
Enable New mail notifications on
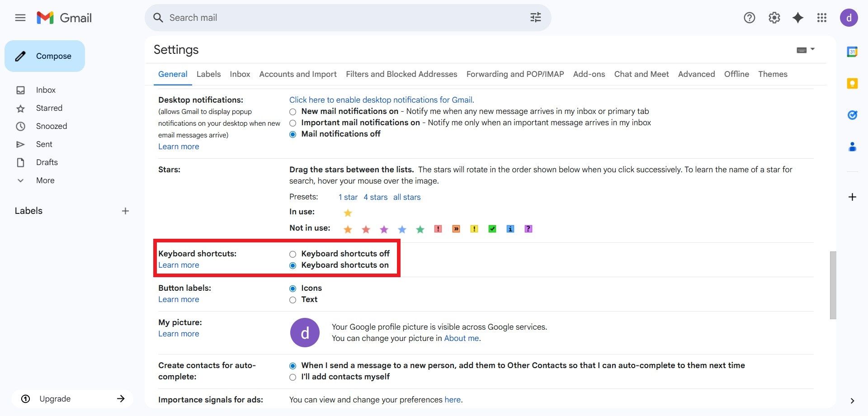click(x=293, y=112)
